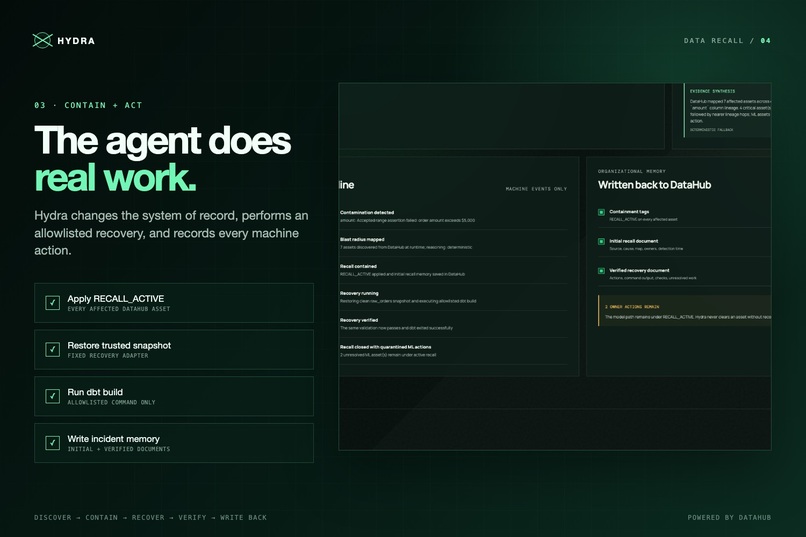806x537 pixels.
Task: Click the VERIFY step in footer
Action: 192,517
